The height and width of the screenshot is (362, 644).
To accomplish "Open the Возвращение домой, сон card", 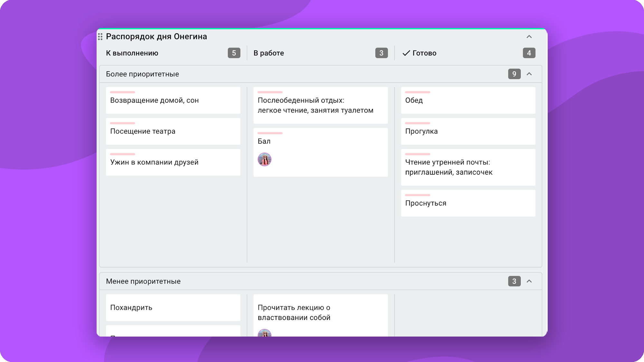I will coord(173,100).
